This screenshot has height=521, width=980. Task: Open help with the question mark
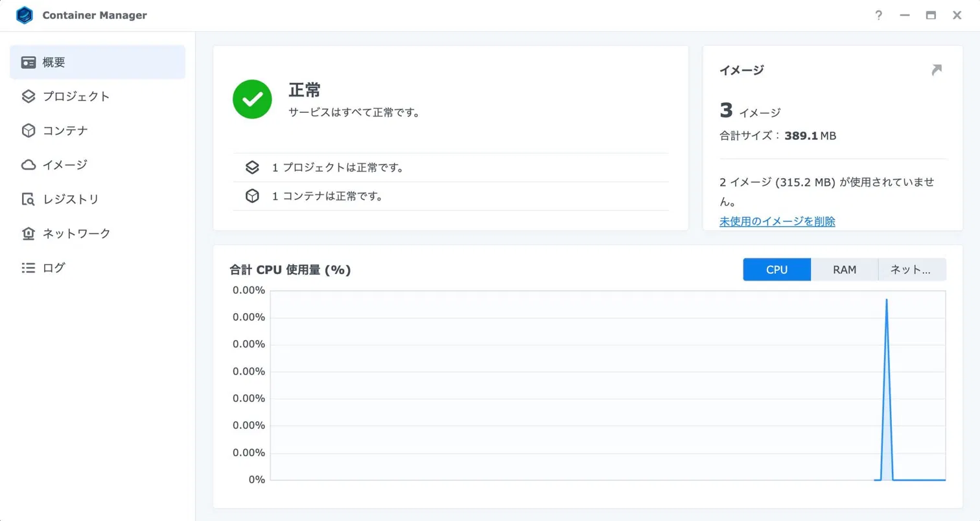(878, 16)
